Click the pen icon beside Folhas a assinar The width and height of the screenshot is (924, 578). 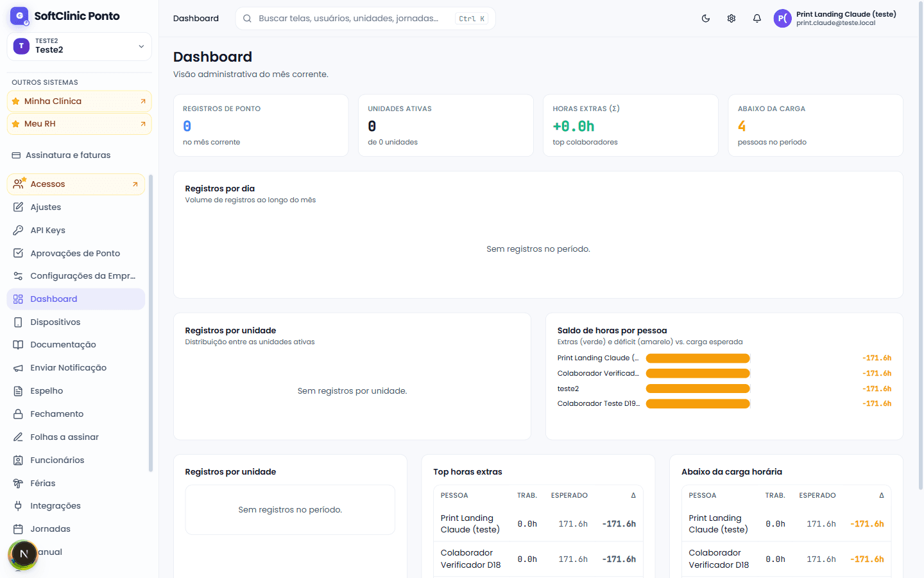pos(19,437)
